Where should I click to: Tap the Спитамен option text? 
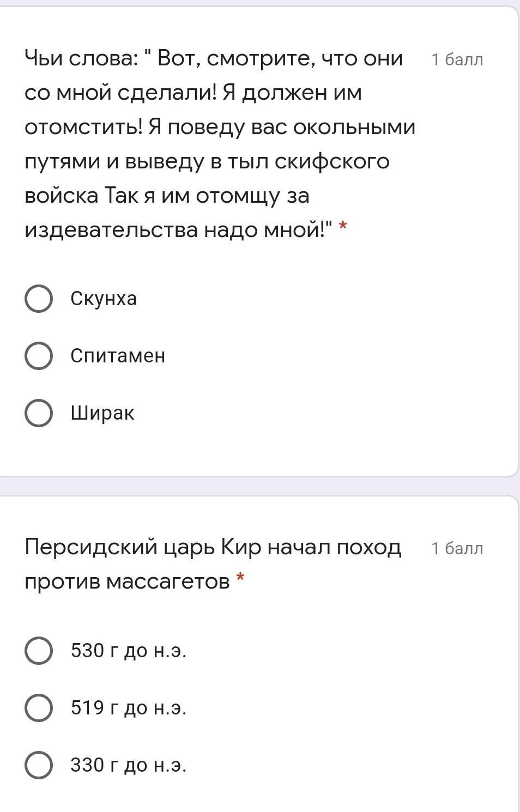point(118,356)
